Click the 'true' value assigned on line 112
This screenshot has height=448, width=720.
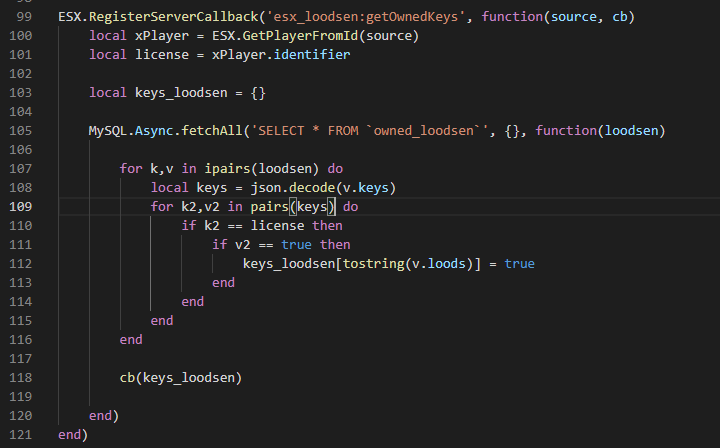[x=519, y=264]
